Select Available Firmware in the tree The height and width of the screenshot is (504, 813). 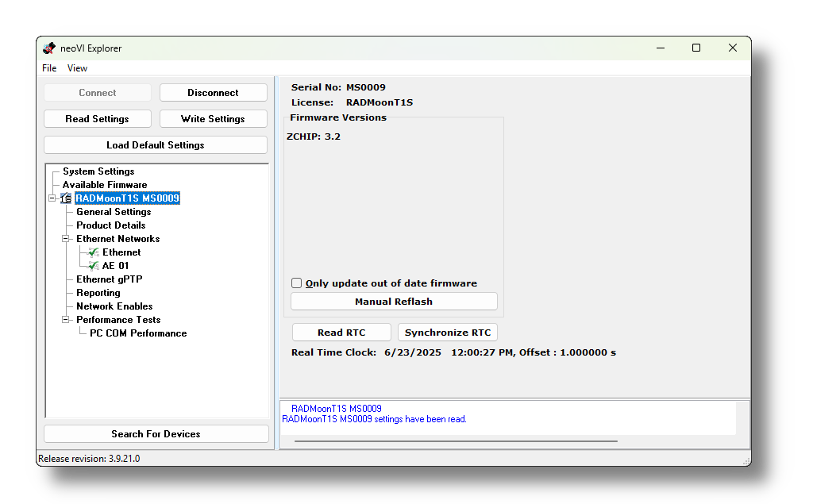(105, 185)
